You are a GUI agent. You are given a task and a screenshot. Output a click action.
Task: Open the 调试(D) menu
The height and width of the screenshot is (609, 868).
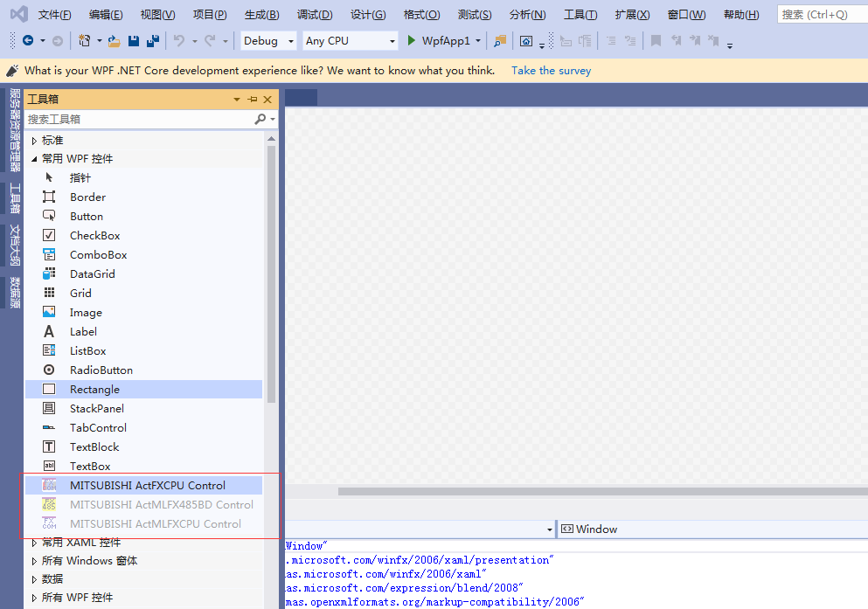click(315, 15)
